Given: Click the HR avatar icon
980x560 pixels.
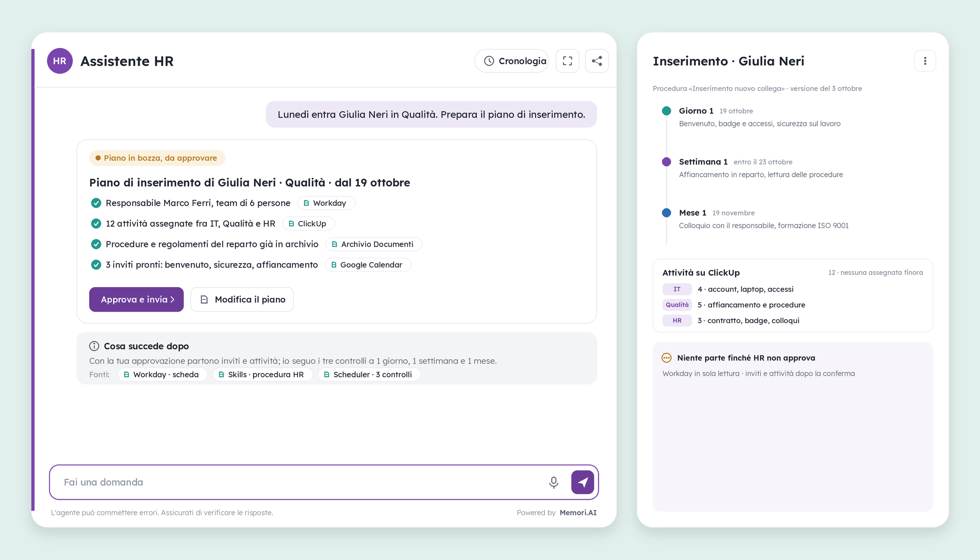Looking at the screenshot, I should tap(60, 61).
